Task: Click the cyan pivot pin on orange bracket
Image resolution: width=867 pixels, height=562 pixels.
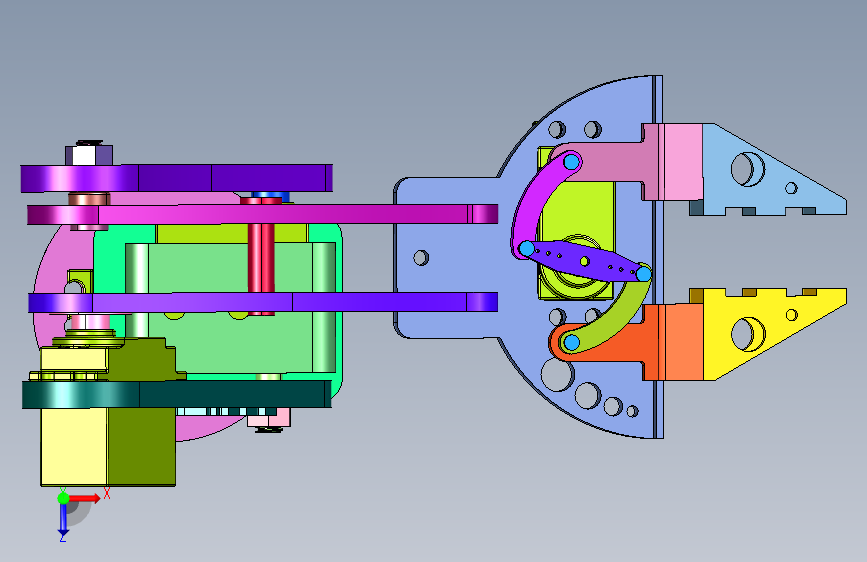Action: click(572, 342)
